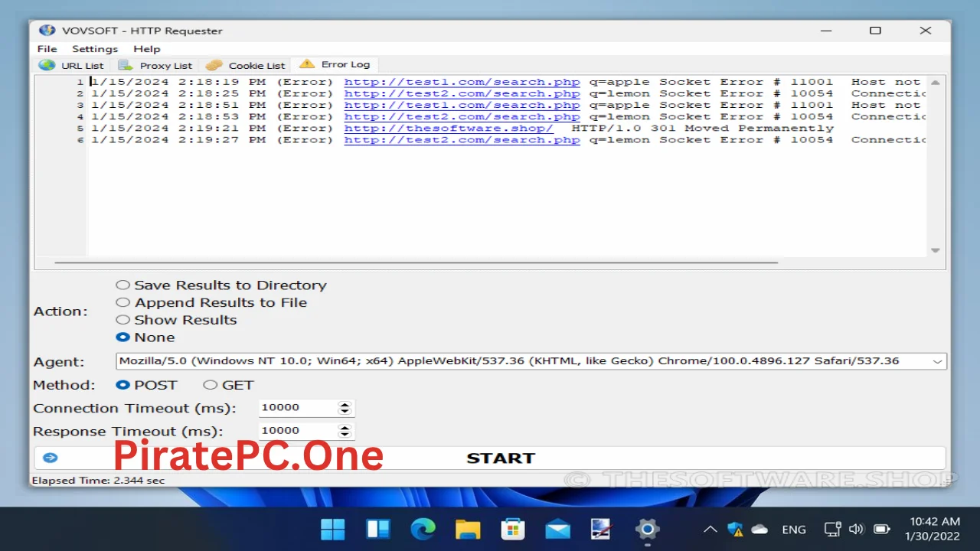Click the volume speaker tray icon
Image resolution: width=980 pixels, height=551 pixels.
pyautogui.click(x=857, y=529)
